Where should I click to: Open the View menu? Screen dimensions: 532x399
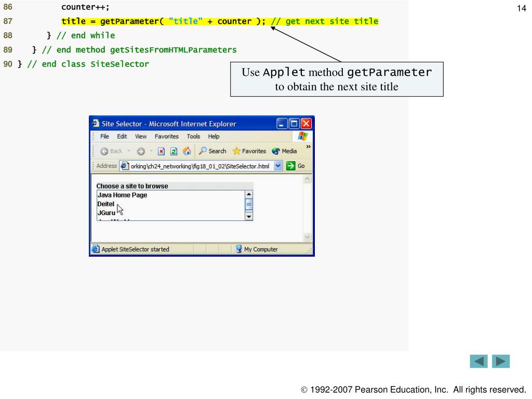click(141, 137)
